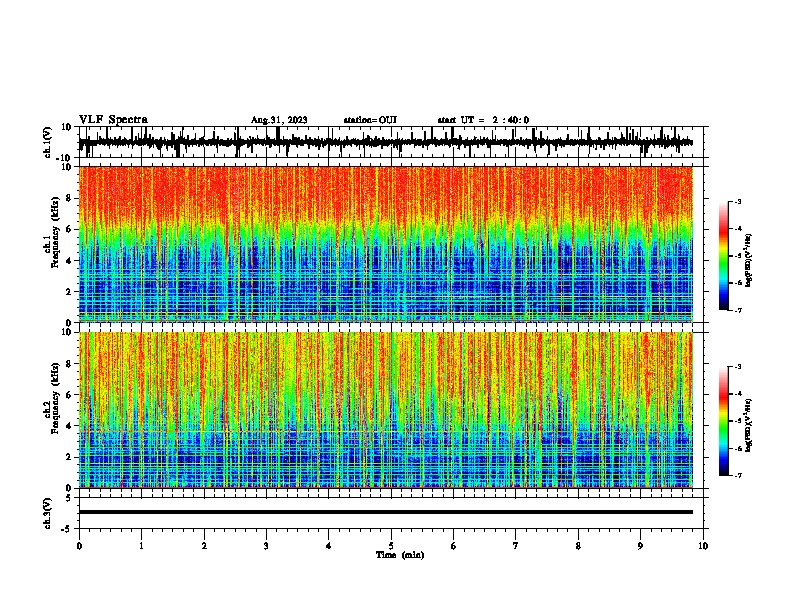Click the ch.2 spectrogram color scale bar

click(x=724, y=421)
